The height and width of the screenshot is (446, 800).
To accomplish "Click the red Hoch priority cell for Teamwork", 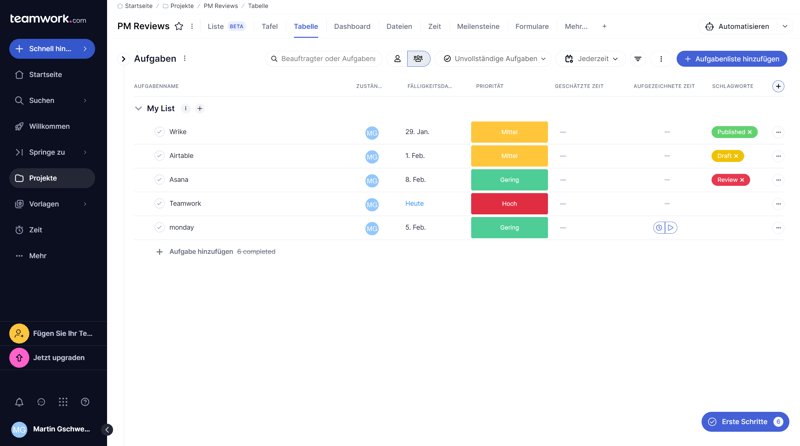I will click(x=509, y=204).
